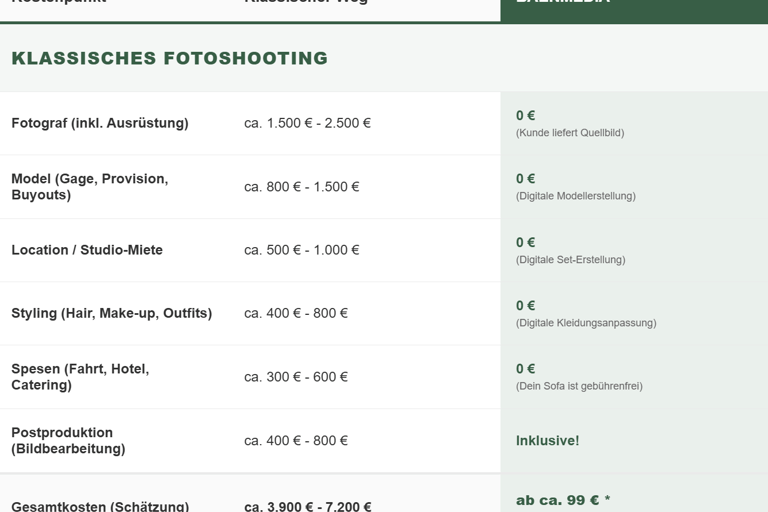This screenshot has height=512, width=768.
Task: Select the 'Spesen (Fahrt, Hotel, Catering)' label
Action: [x=80, y=377]
